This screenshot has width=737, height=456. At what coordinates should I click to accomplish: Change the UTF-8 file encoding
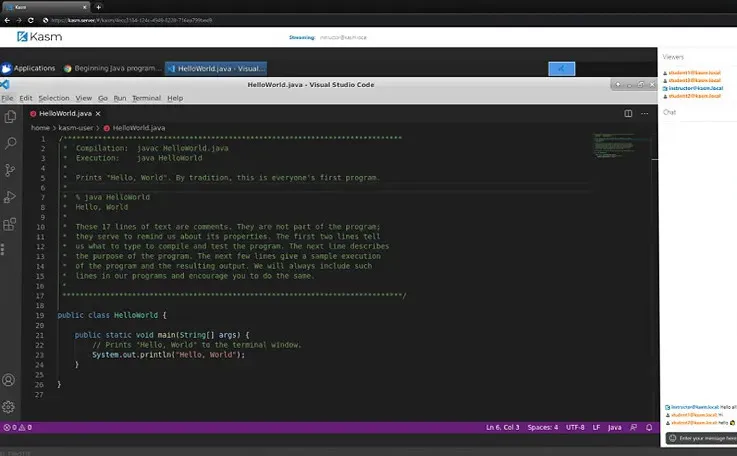(x=575, y=427)
